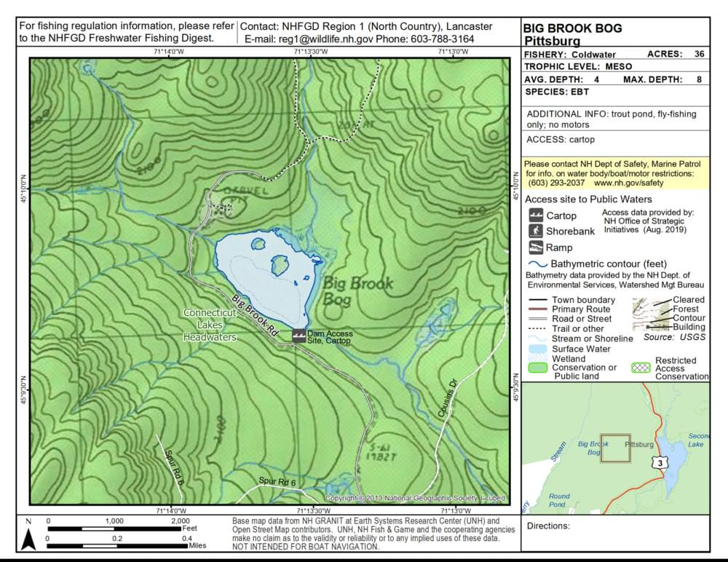The height and width of the screenshot is (562, 728).
Task: Click the 'MAX. DEPTH: 8' text
Action: [662, 79]
